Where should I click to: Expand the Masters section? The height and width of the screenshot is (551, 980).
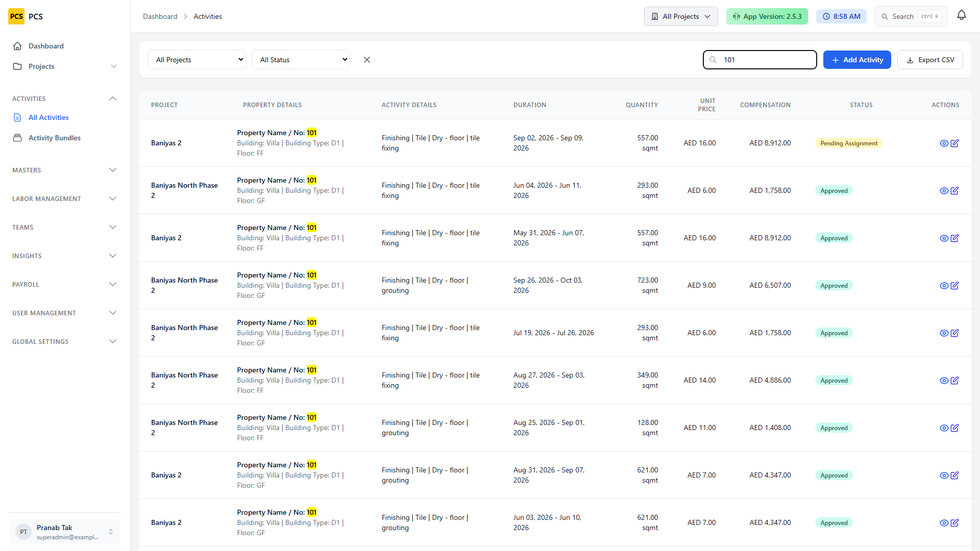point(65,170)
